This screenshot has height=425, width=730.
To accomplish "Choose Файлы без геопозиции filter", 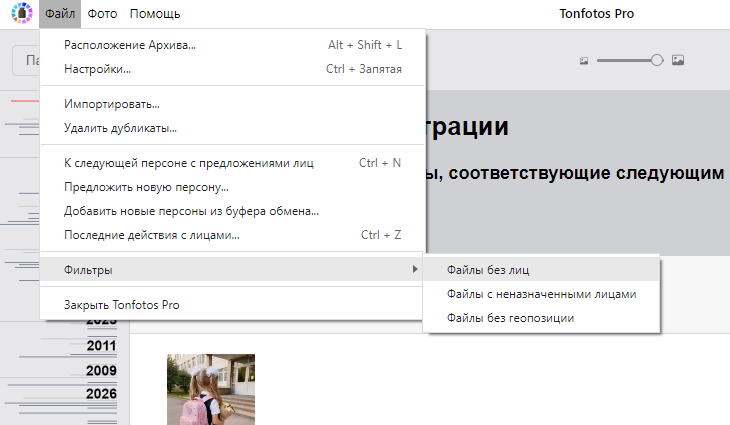I will tap(510, 318).
